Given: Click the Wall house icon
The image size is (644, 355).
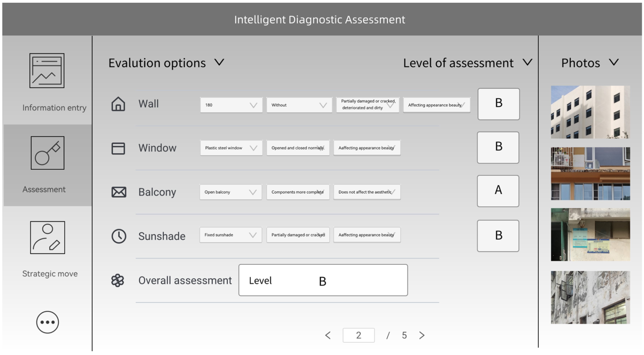Looking at the screenshot, I should (x=118, y=104).
